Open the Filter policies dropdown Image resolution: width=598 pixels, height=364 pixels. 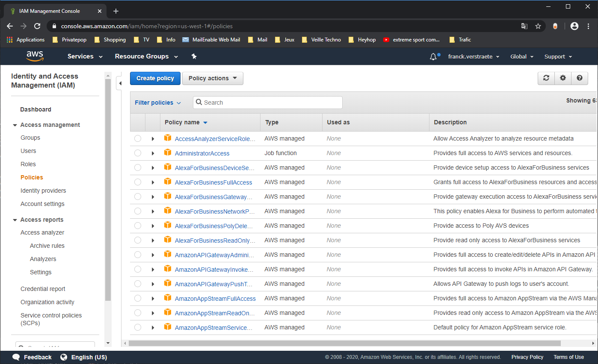[158, 103]
